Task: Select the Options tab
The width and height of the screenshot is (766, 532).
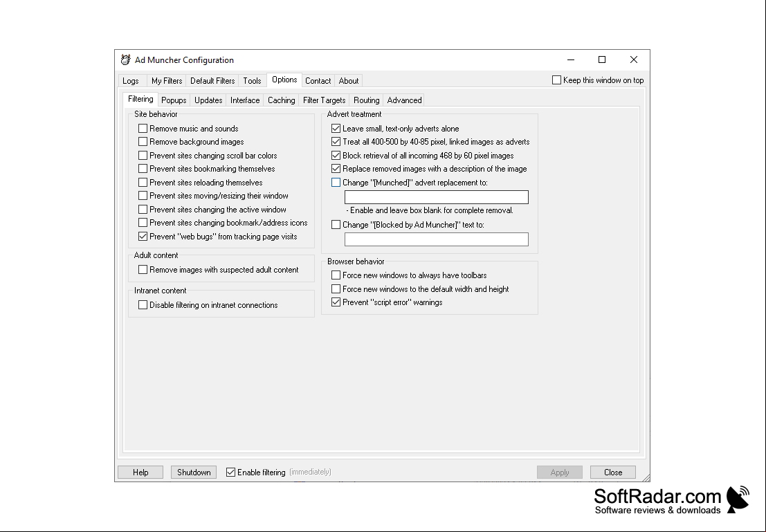Action: tap(284, 80)
